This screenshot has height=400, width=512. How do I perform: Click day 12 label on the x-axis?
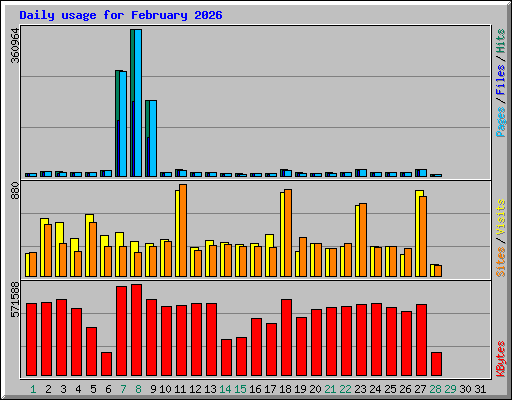[195, 389]
